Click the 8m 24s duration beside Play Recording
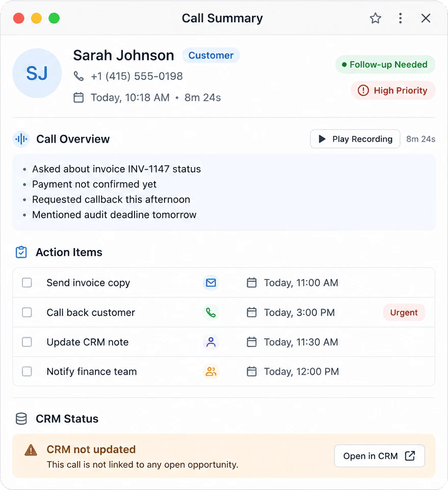 [x=420, y=139]
